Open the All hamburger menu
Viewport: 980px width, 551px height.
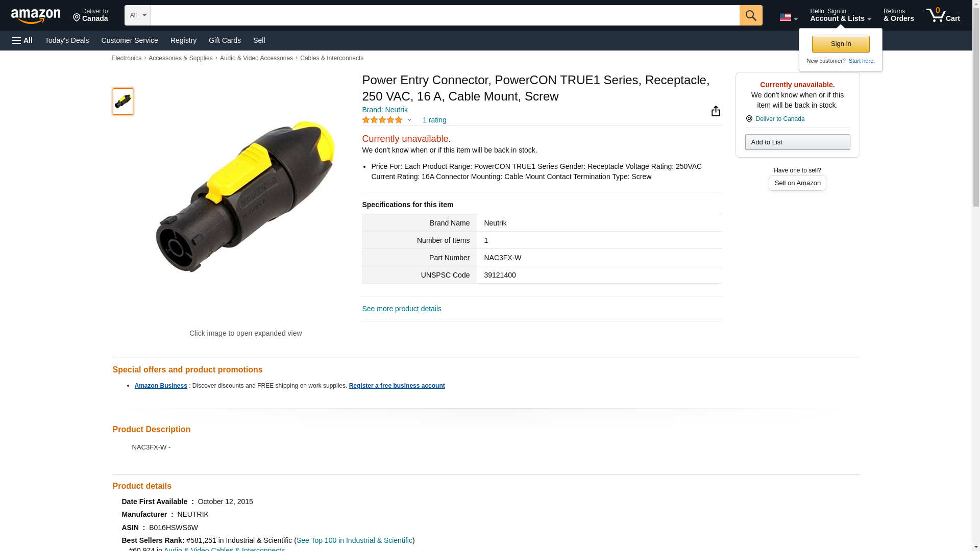[x=22, y=40]
